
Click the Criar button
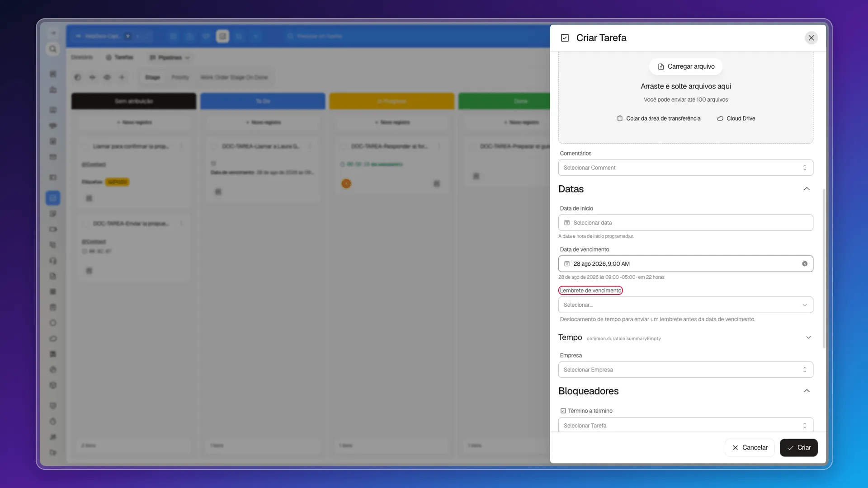798,447
